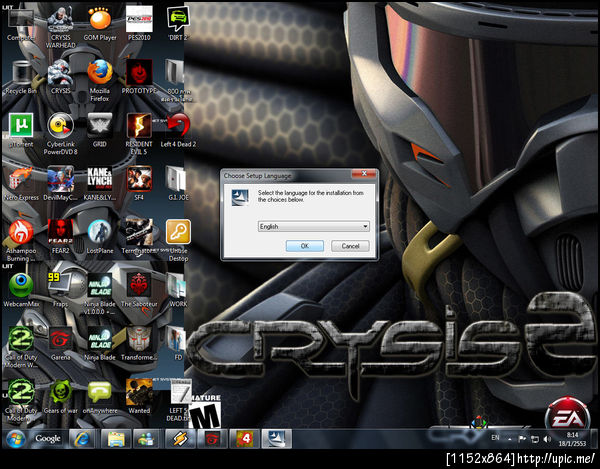Open the red 4 taskbar icon
This screenshot has height=469, width=600.
point(245,439)
